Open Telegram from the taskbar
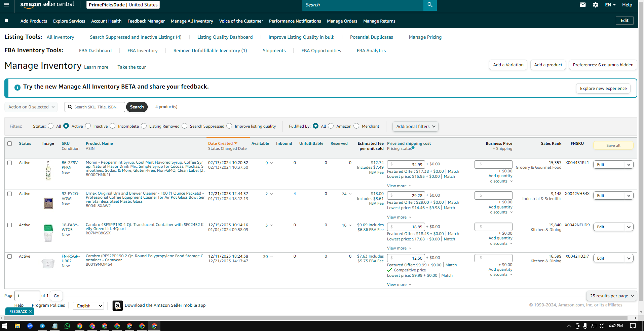 tap(42, 326)
